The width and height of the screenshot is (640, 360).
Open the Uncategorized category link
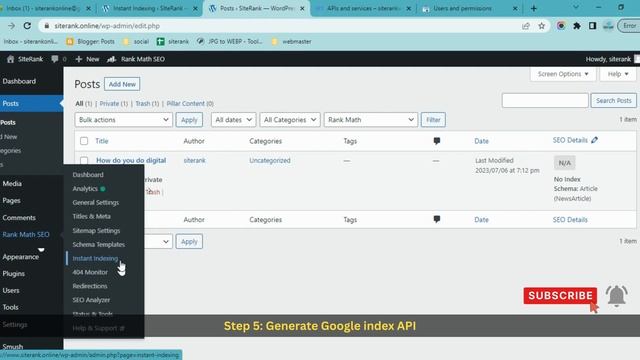(270, 160)
